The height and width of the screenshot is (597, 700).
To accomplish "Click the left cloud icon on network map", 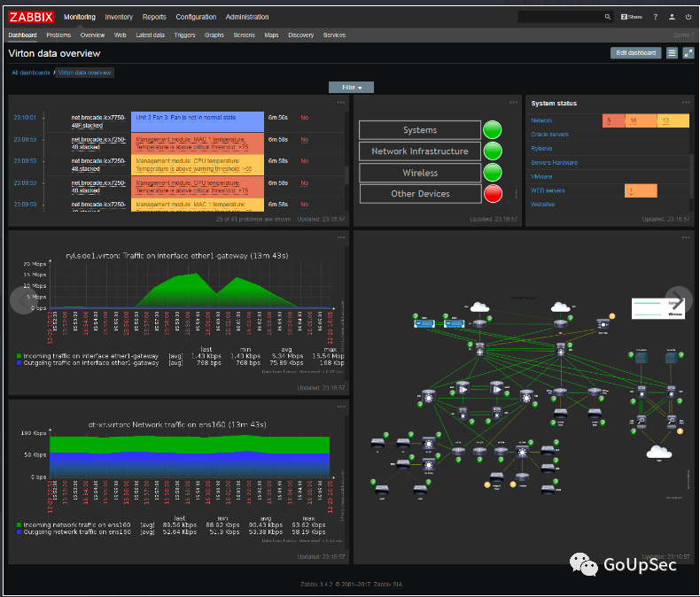I will click(479, 307).
